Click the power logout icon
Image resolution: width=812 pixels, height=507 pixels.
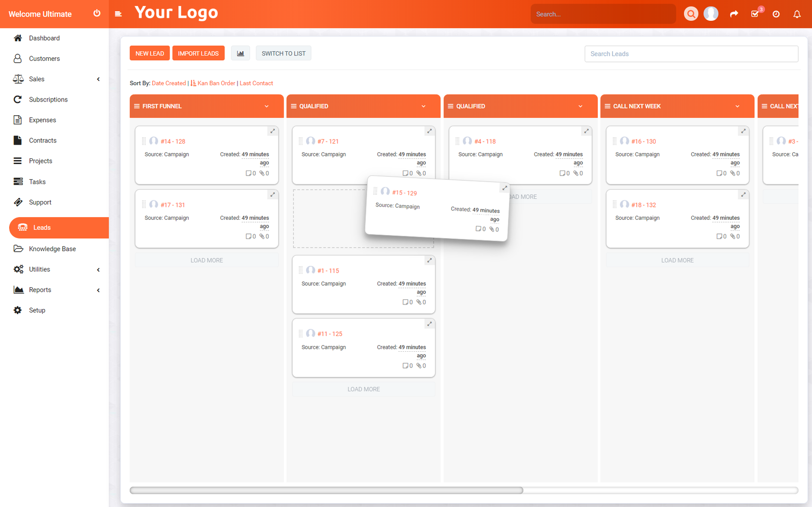pyautogui.click(x=97, y=14)
